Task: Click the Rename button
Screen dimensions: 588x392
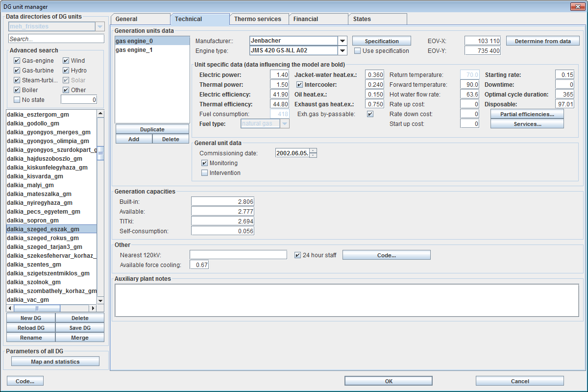Action: (31, 338)
